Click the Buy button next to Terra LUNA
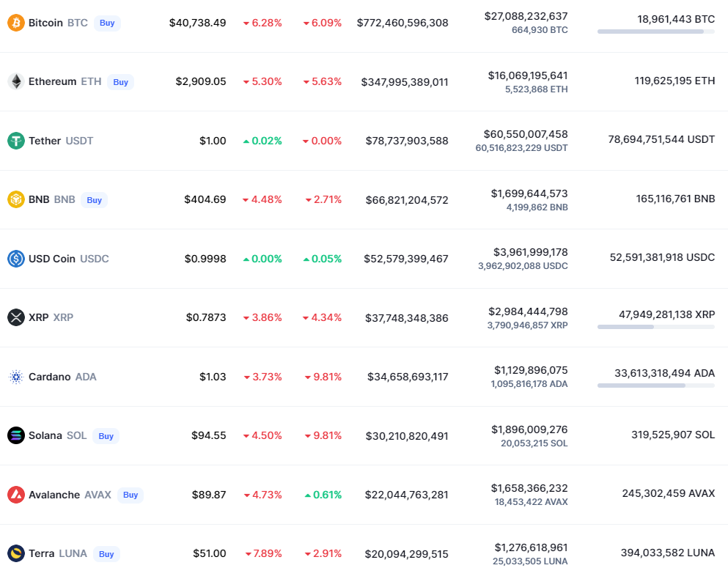The width and height of the screenshot is (728, 579). tap(106, 554)
